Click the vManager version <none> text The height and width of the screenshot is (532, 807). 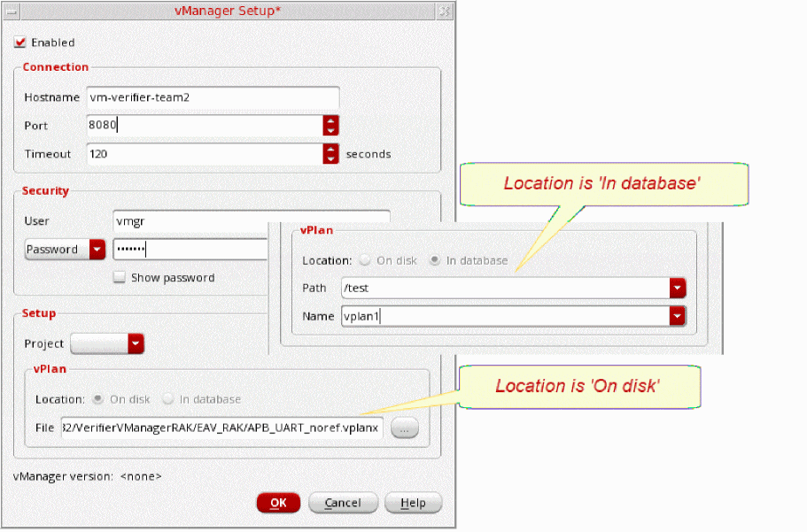coord(88,476)
